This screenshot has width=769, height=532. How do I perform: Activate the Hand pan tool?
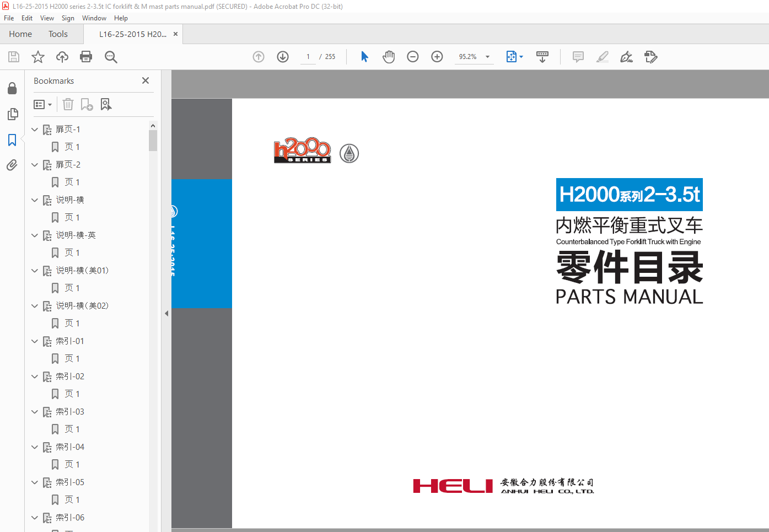pyautogui.click(x=389, y=57)
